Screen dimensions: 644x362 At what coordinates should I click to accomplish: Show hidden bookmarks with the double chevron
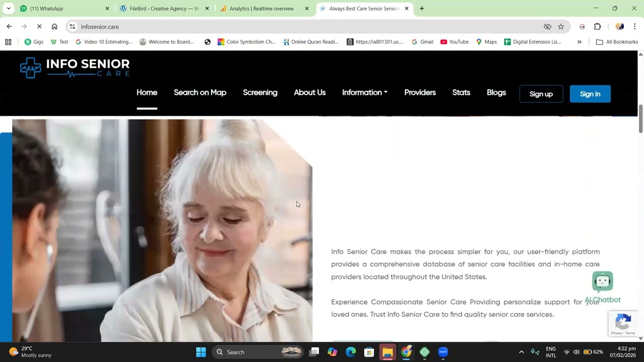(580, 42)
